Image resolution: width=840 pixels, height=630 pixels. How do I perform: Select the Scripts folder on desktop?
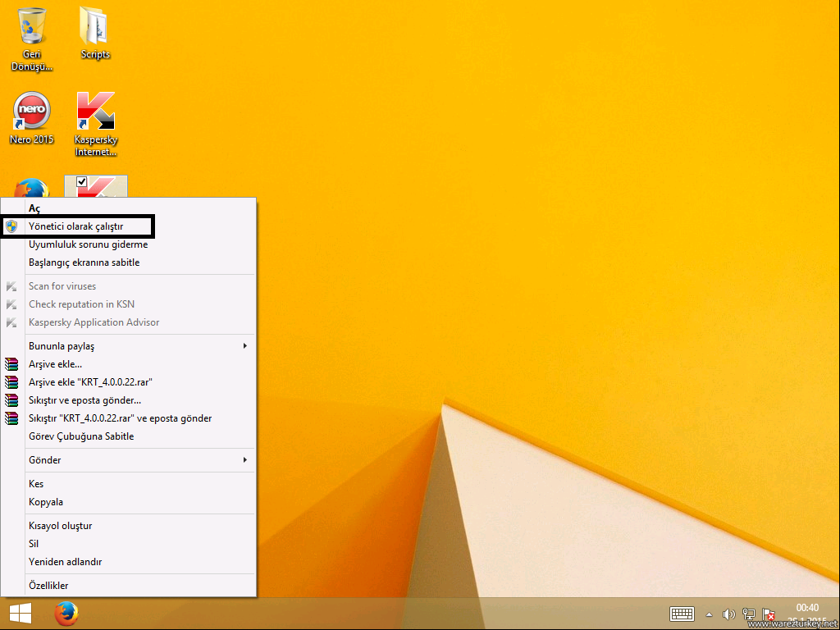95,28
